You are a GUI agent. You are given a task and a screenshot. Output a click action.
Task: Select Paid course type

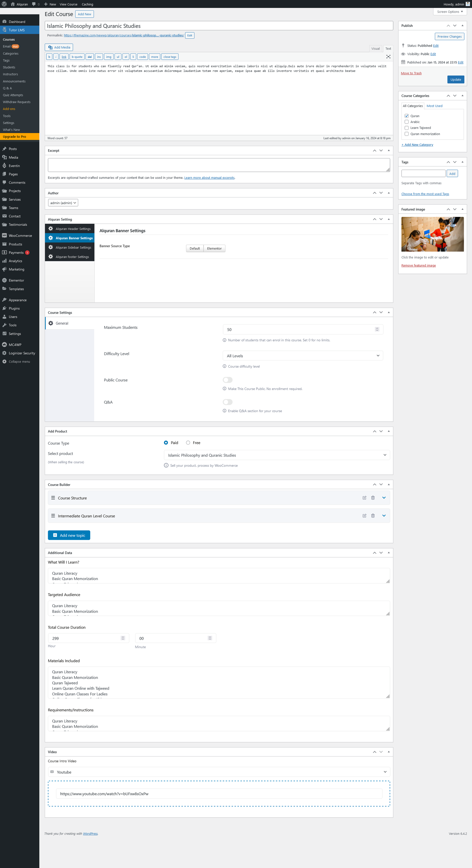pyautogui.click(x=166, y=443)
